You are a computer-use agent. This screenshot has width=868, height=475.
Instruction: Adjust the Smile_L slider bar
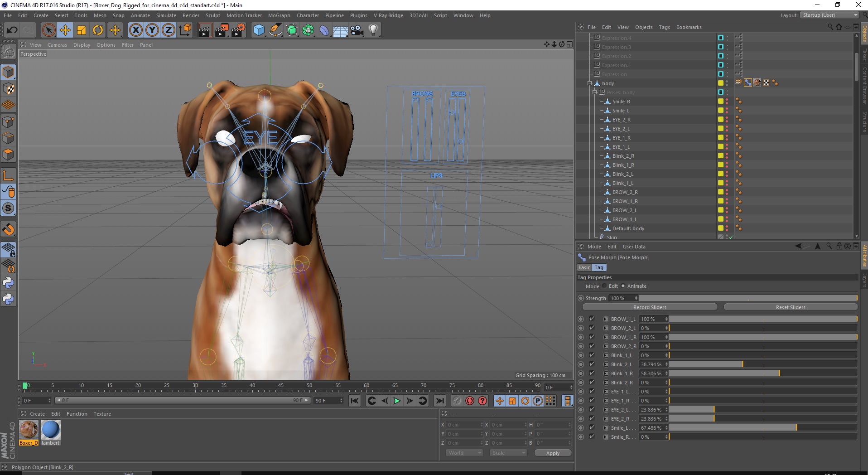763,428
